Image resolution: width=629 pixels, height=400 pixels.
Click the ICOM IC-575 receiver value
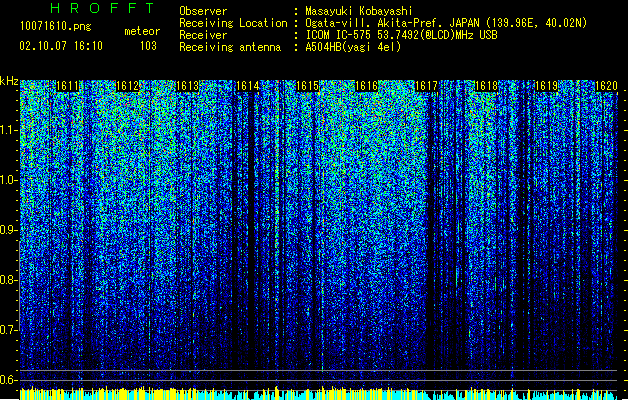coord(401,35)
